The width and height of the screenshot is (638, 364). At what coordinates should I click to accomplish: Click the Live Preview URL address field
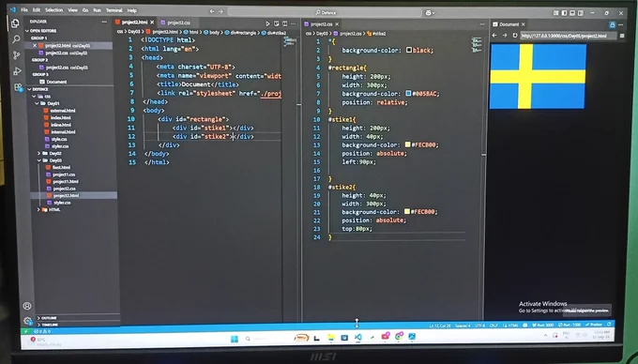(x=568, y=36)
